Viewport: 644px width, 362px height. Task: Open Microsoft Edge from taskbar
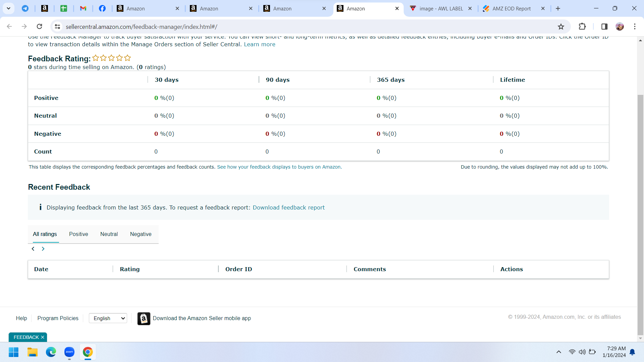click(51, 352)
